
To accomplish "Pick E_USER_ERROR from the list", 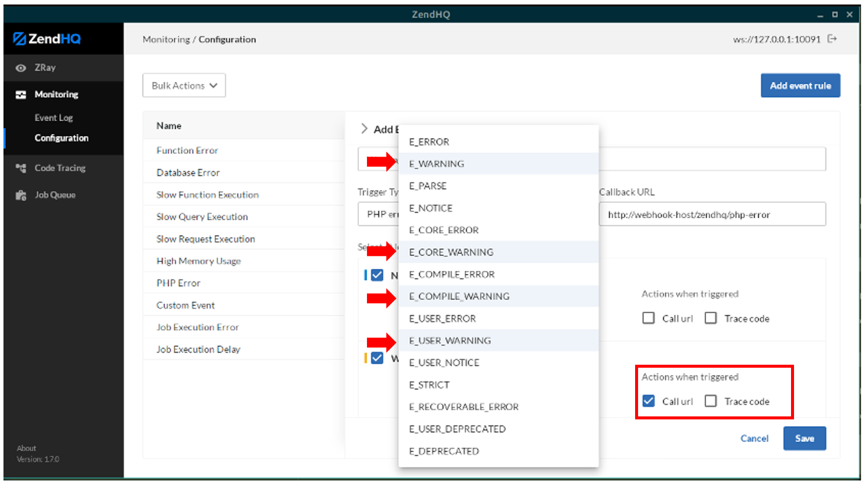I will coord(499,319).
